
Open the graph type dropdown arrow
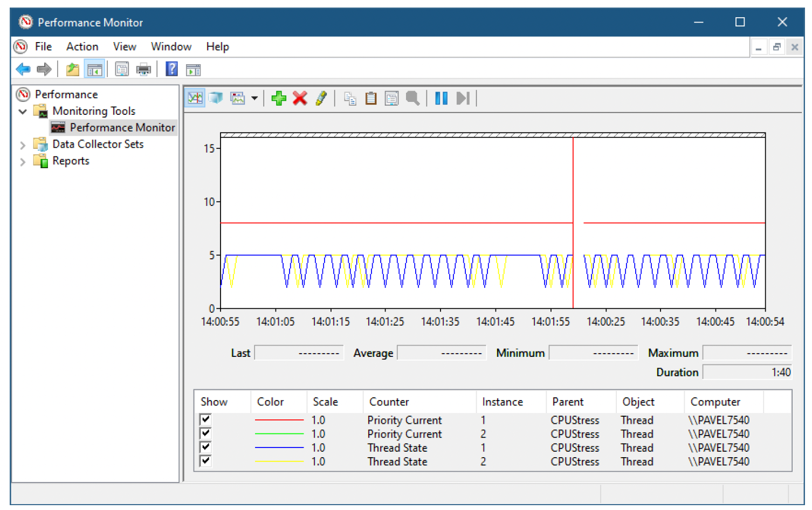click(254, 98)
